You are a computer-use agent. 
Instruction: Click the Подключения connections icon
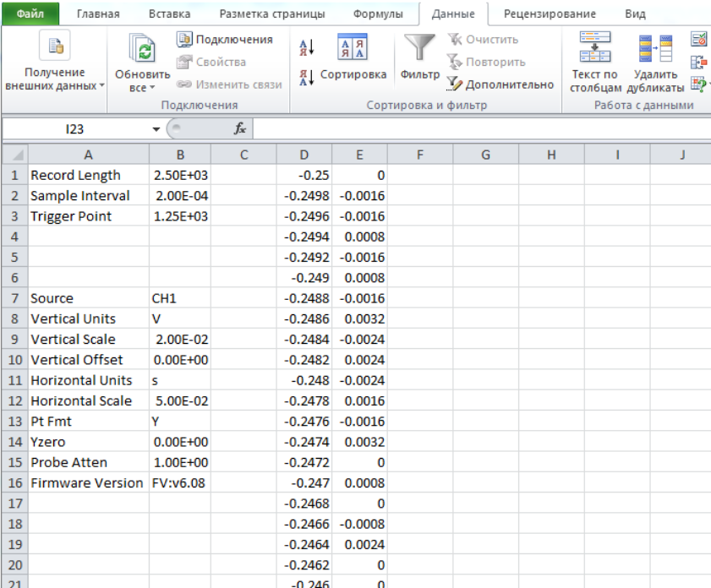coord(185,40)
